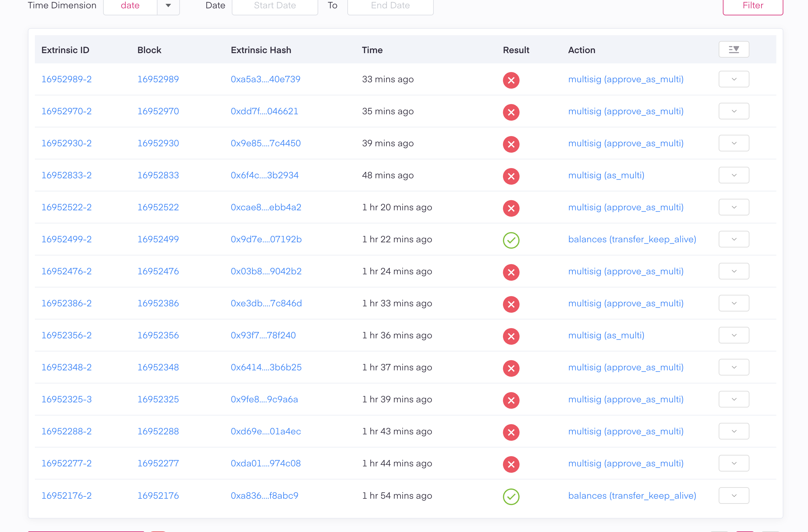This screenshot has height=532, width=808.
Task: Open extrinsic hash 0x9e85....7c4450
Action: (265, 143)
